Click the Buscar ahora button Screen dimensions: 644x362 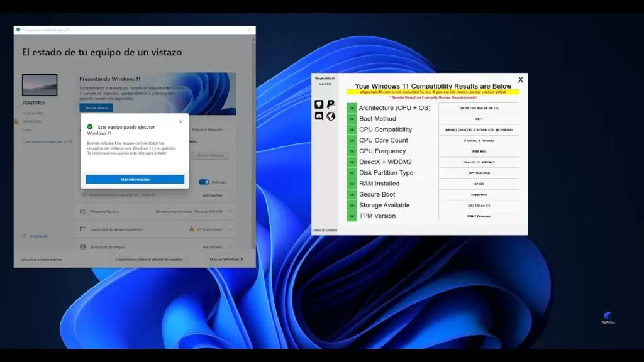(x=96, y=108)
